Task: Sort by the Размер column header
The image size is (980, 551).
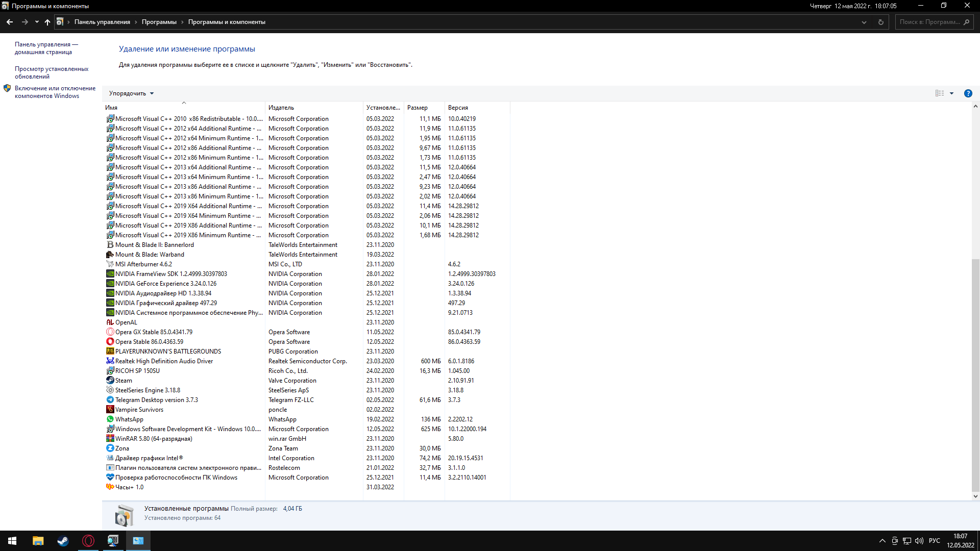Action: click(x=424, y=108)
